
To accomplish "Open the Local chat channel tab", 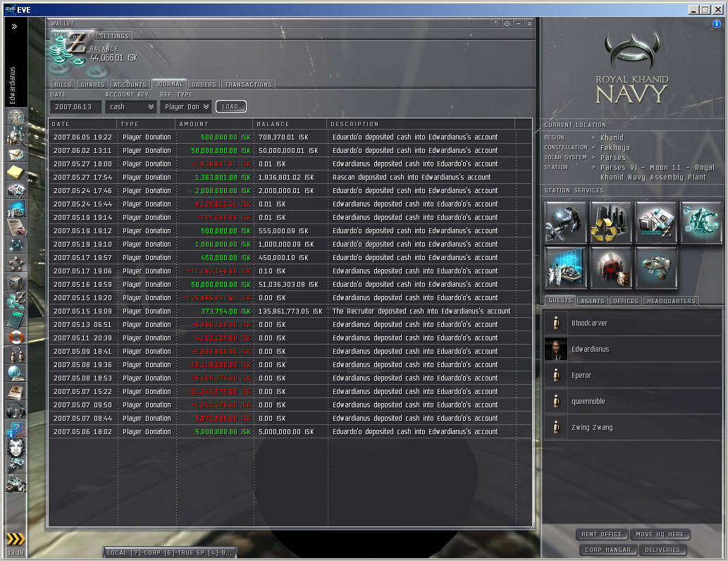I will pos(170,552).
